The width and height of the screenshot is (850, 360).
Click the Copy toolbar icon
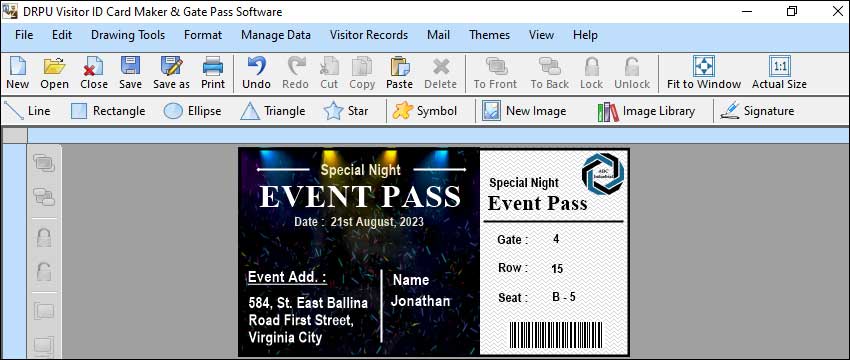coord(362,73)
